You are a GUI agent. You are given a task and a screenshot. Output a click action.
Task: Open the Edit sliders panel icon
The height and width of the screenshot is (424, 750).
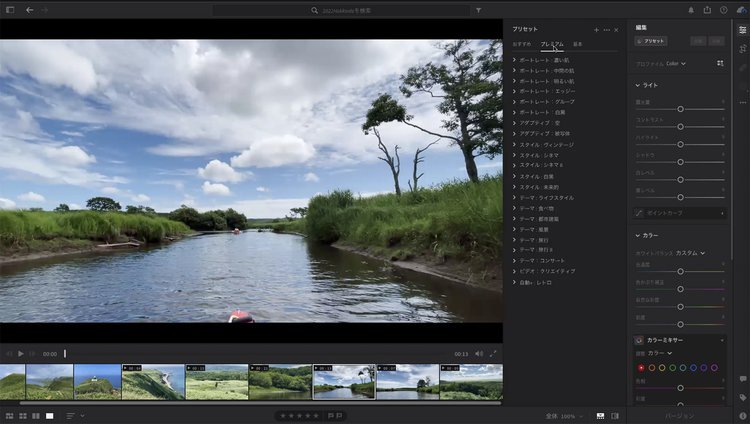click(742, 30)
